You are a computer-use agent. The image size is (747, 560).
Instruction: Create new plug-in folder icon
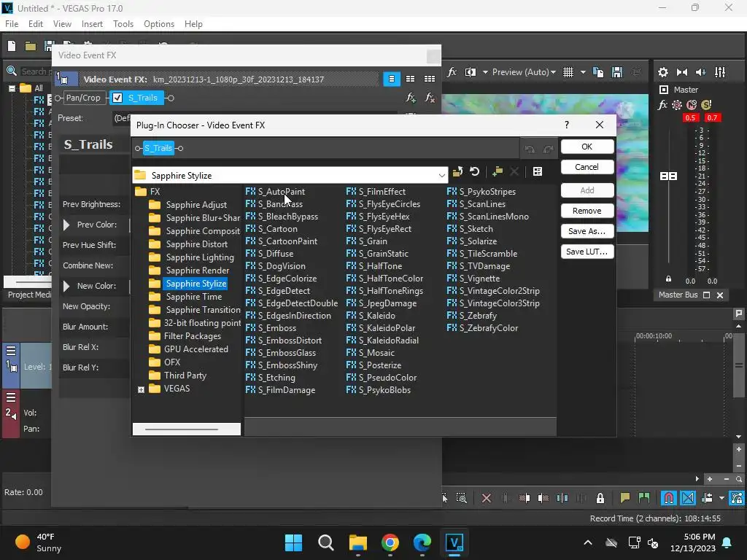coord(498,171)
